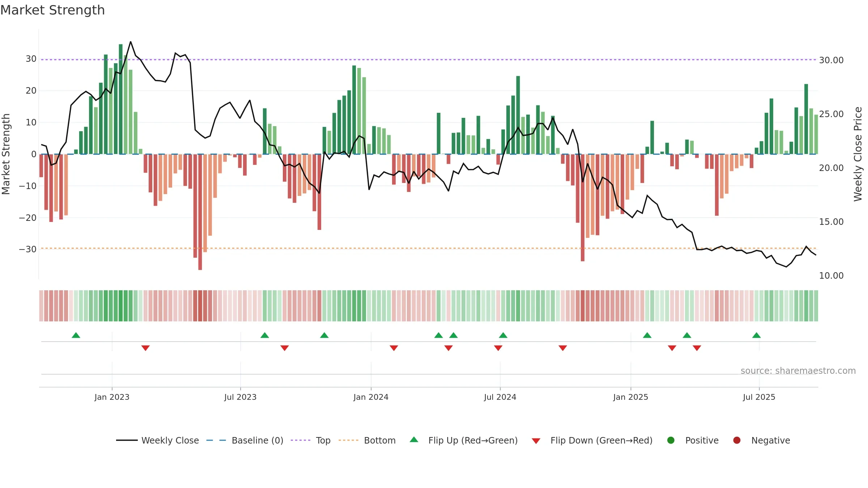Click the Top legend label

pos(323,440)
